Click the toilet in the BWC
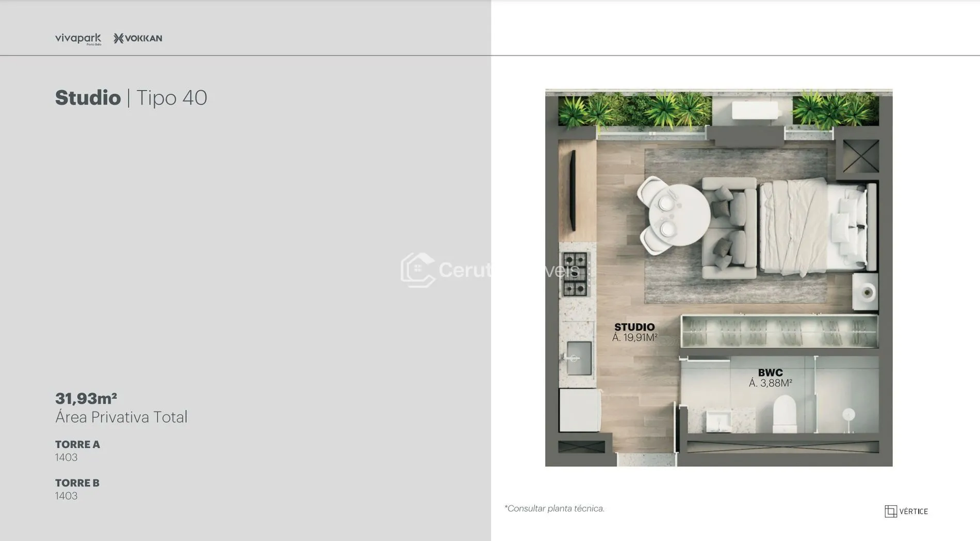980x541 pixels. [x=785, y=414]
